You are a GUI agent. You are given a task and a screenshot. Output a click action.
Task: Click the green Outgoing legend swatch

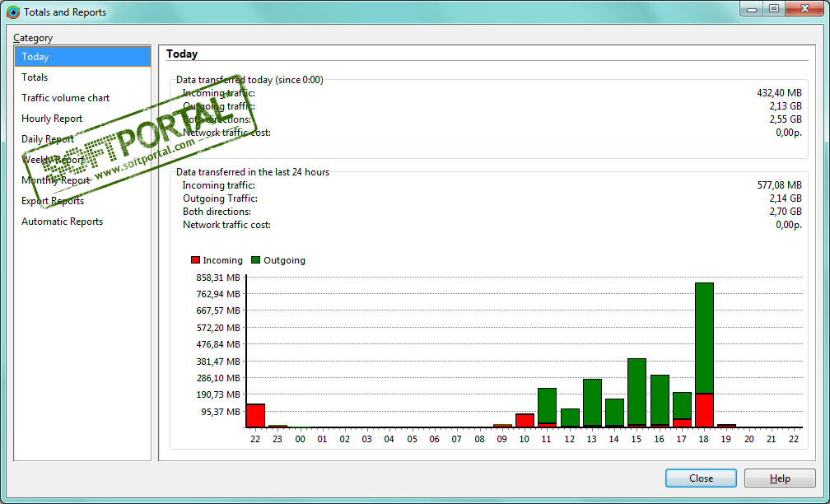point(255,260)
